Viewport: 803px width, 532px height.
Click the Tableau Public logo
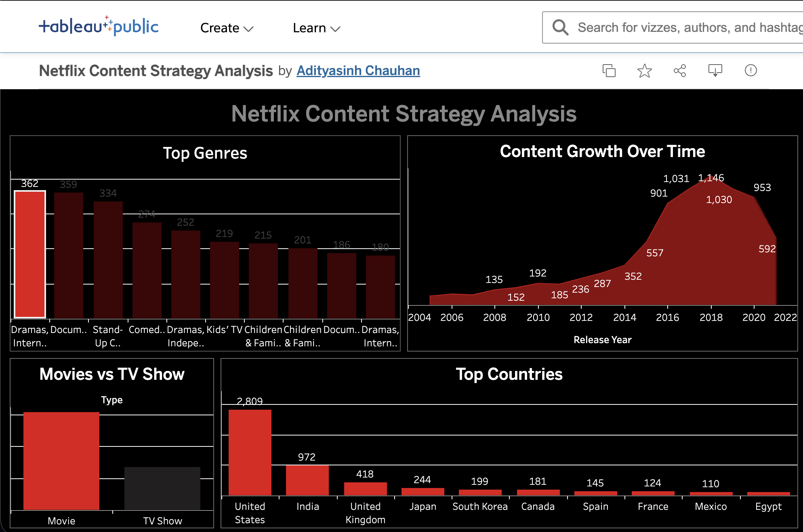[98, 27]
